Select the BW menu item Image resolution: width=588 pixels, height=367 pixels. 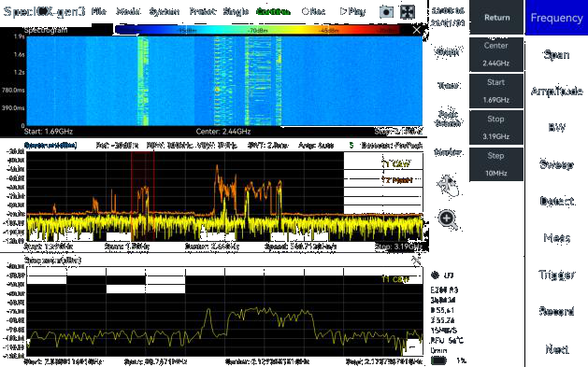[x=556, y=128]
